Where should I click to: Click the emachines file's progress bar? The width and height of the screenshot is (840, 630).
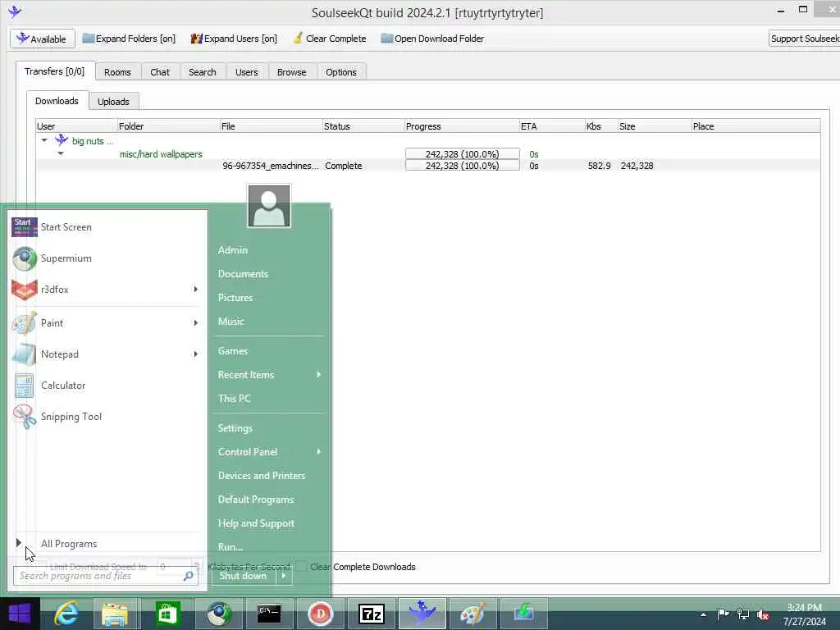pos(463,166)
